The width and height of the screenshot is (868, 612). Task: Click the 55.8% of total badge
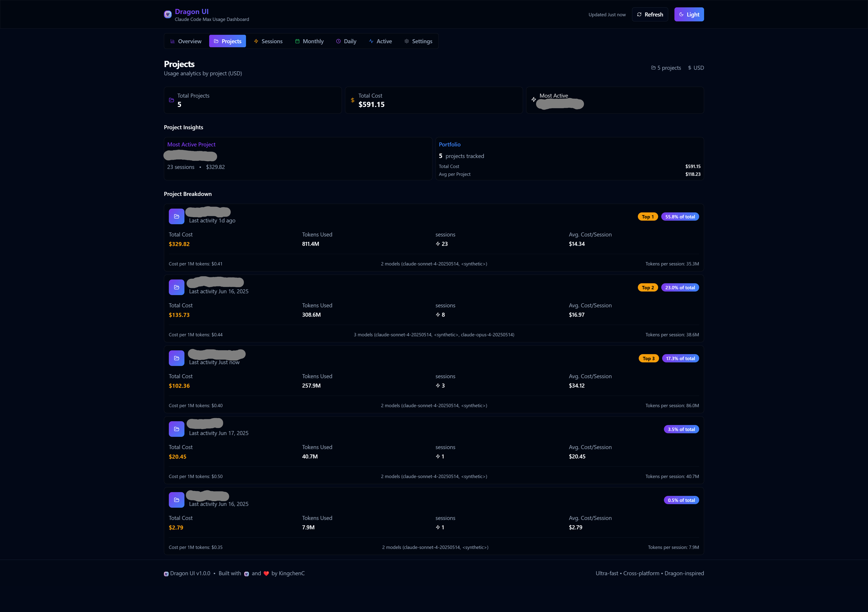point(680,216)
